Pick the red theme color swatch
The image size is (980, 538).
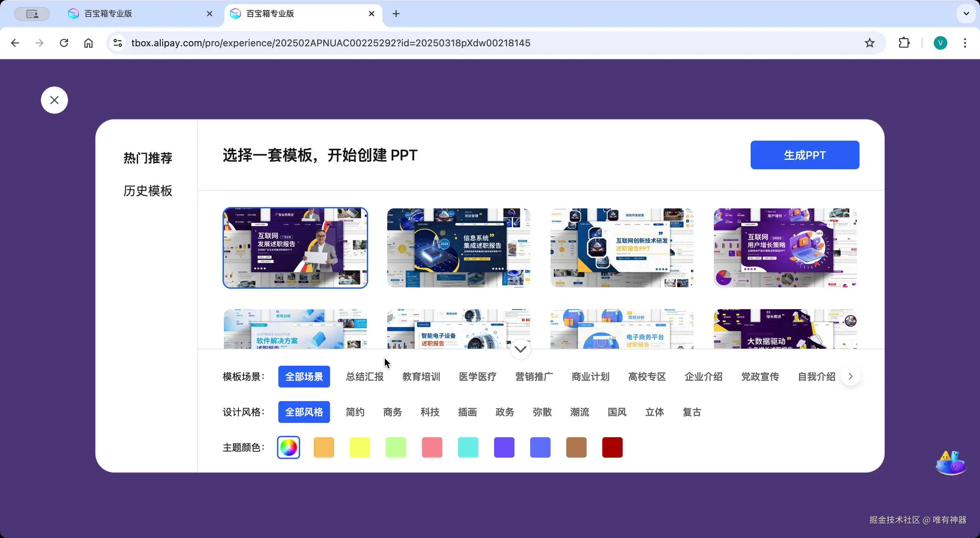612,447
